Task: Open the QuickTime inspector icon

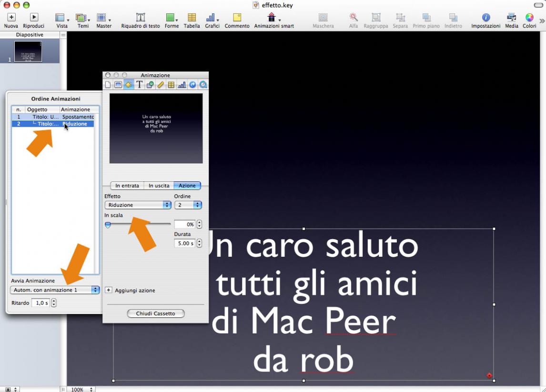Action: [203, 85]
